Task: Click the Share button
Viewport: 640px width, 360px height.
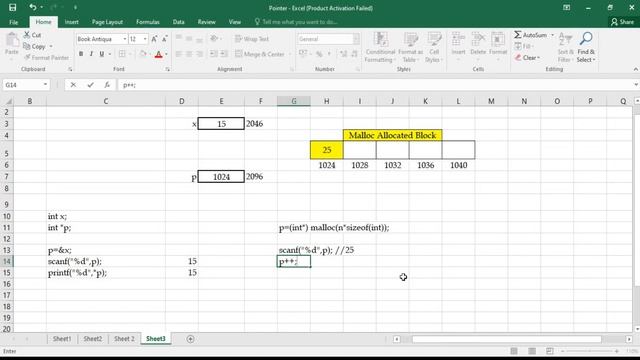Action: pyautogui.click(x=622, y=22)
